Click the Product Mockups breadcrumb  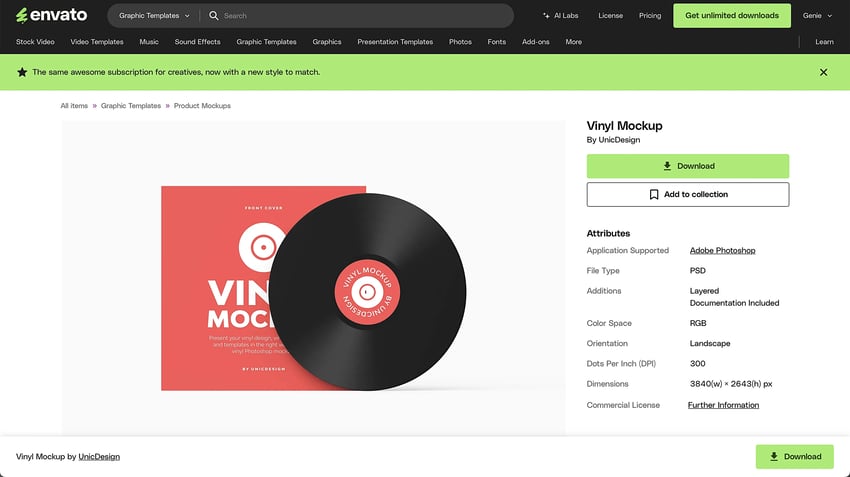202,106
